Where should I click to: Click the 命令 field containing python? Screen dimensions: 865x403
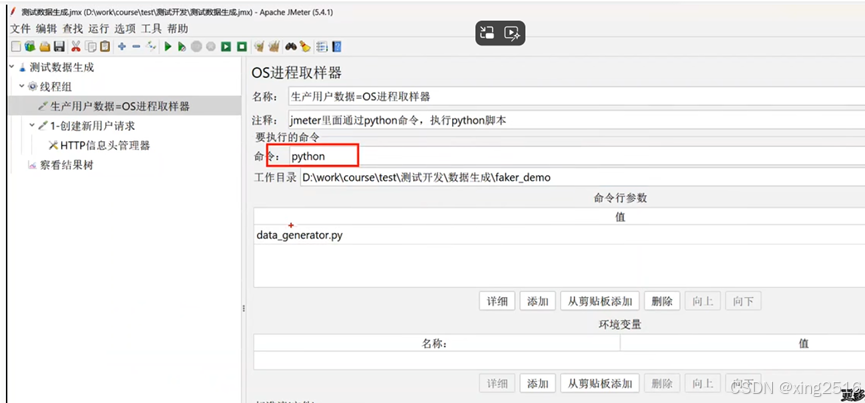point(576,156)
